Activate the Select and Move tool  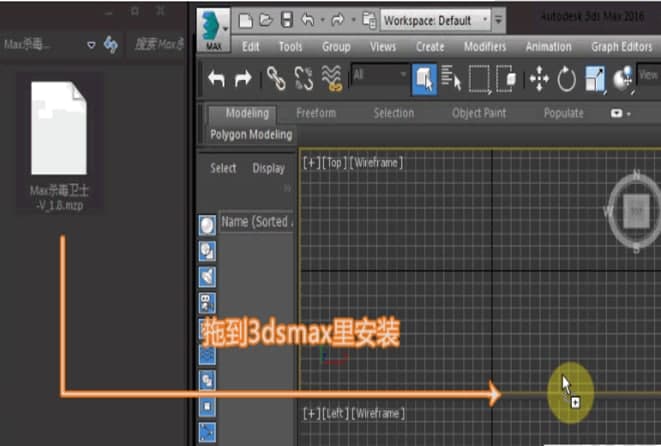coord(539,79)
